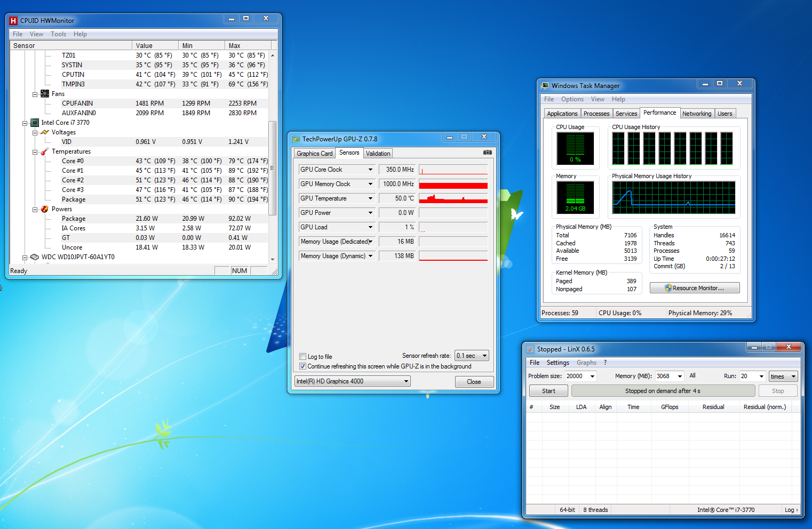
Task: Open the LinX Settings menu
Action: click(558, 363)
